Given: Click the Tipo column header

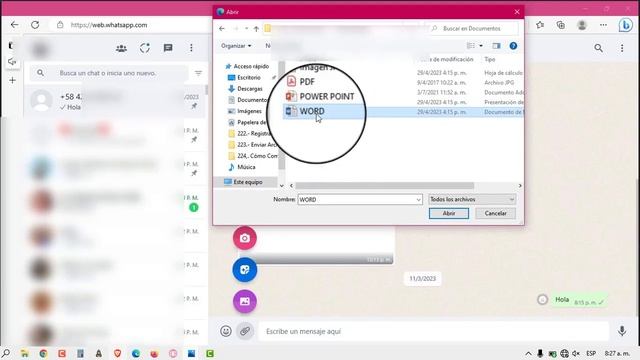Looking at the screenshot, I should (x=490, y=59).
